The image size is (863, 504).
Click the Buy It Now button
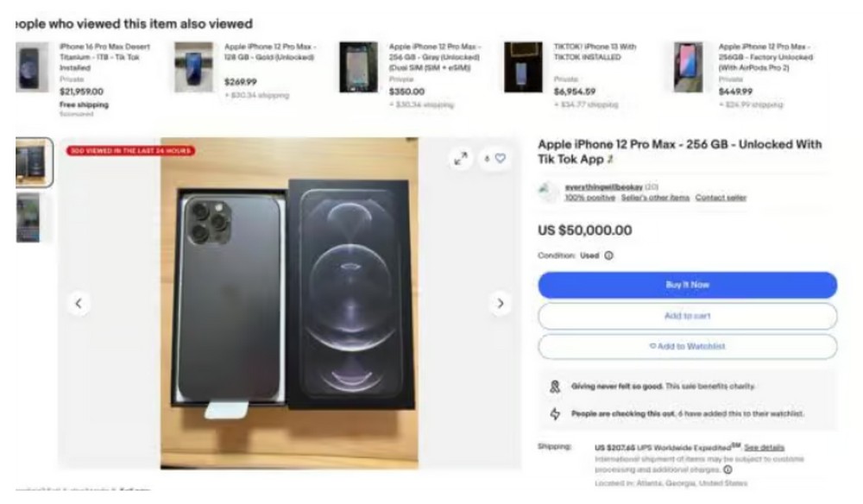click(x=688, y=285)
